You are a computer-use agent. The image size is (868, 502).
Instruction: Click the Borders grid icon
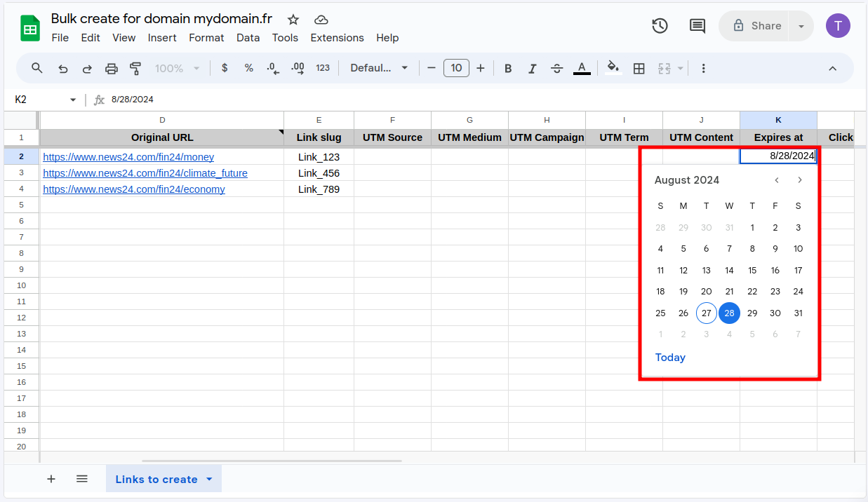[x=639, y=68]
